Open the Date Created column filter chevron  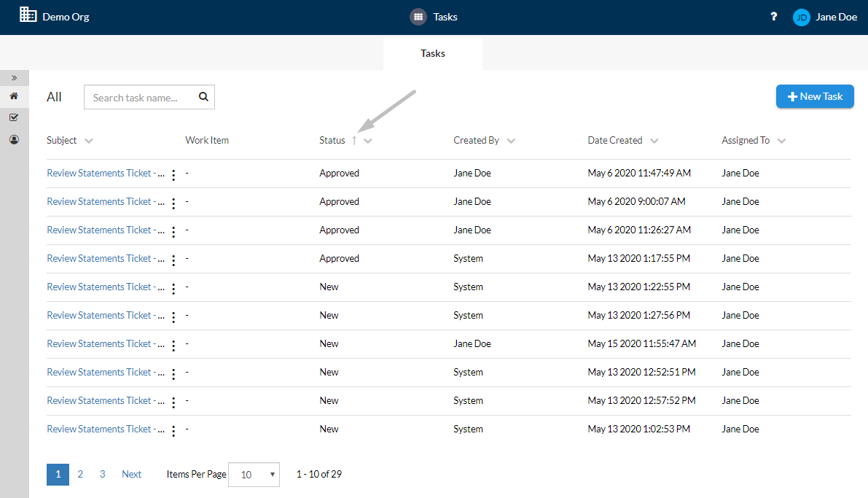pos(654,141)
